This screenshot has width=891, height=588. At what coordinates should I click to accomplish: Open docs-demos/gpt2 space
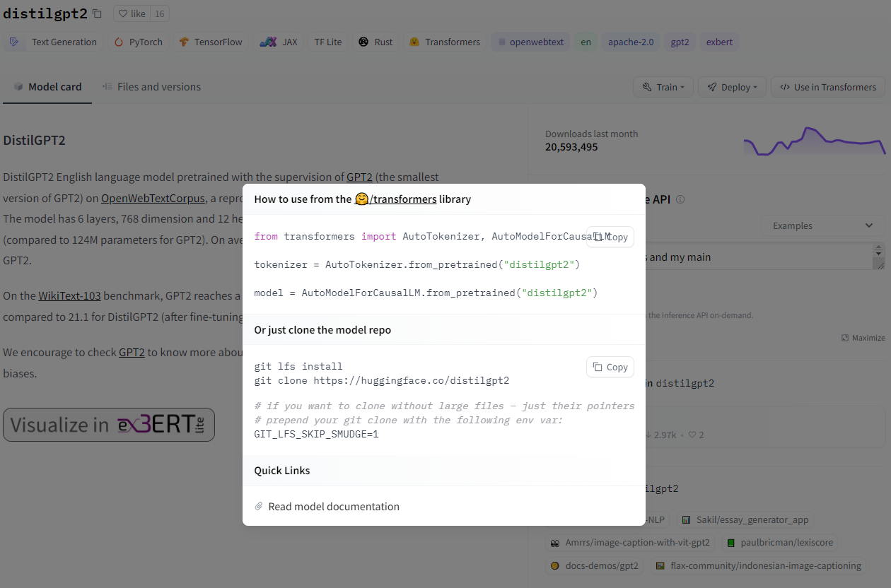[595, 565]
